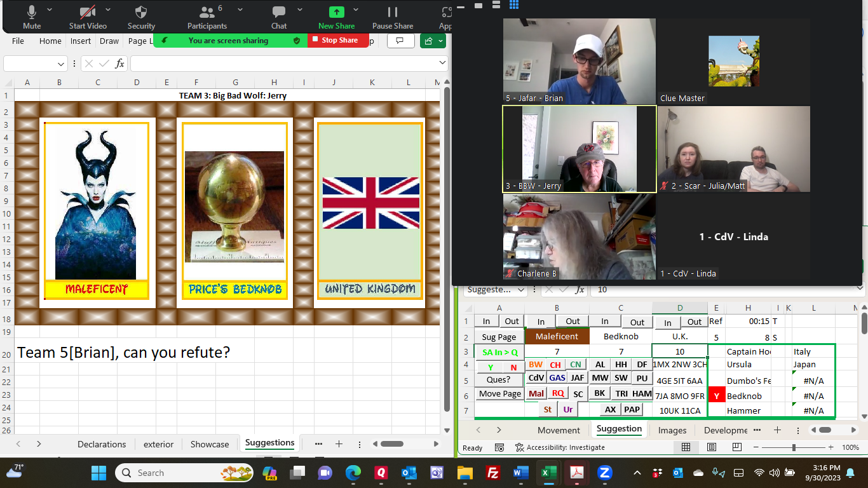Switch to the Showcase sheet tab
Viewport: 868px width, 488px height.
tap(210, 444)
